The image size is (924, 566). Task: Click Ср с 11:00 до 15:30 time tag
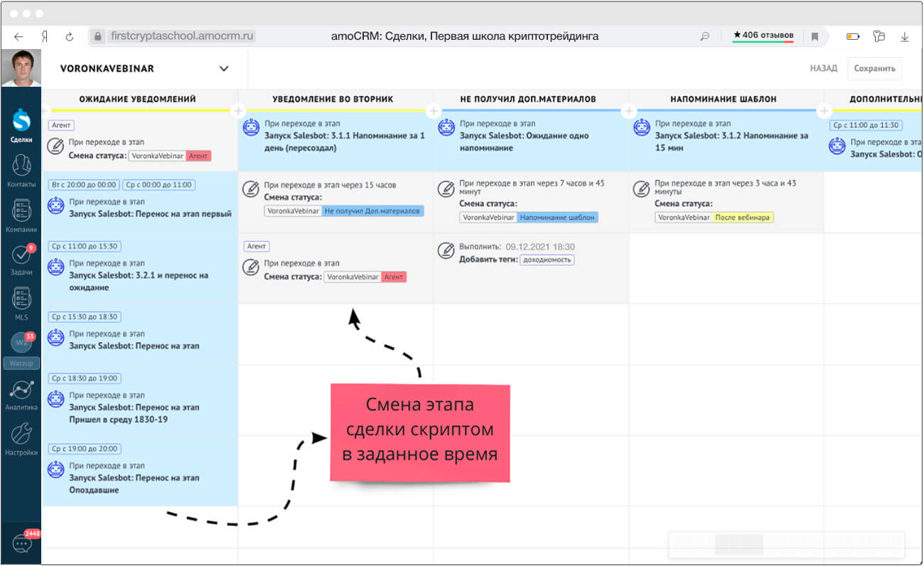(85, 246)
